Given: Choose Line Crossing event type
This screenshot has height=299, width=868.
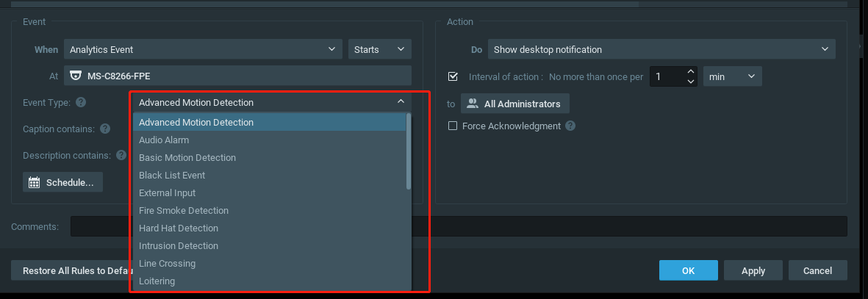Looking at the screenshot, I should pos(270,264).
